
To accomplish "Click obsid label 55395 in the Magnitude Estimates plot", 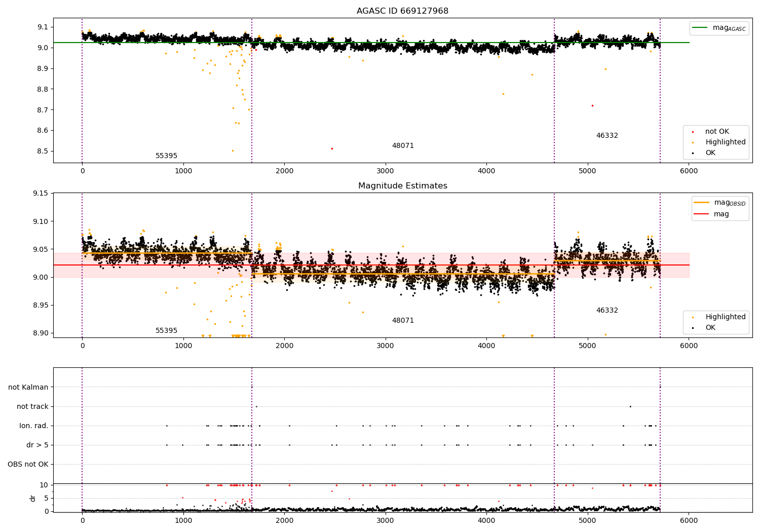I will (166, 331).
